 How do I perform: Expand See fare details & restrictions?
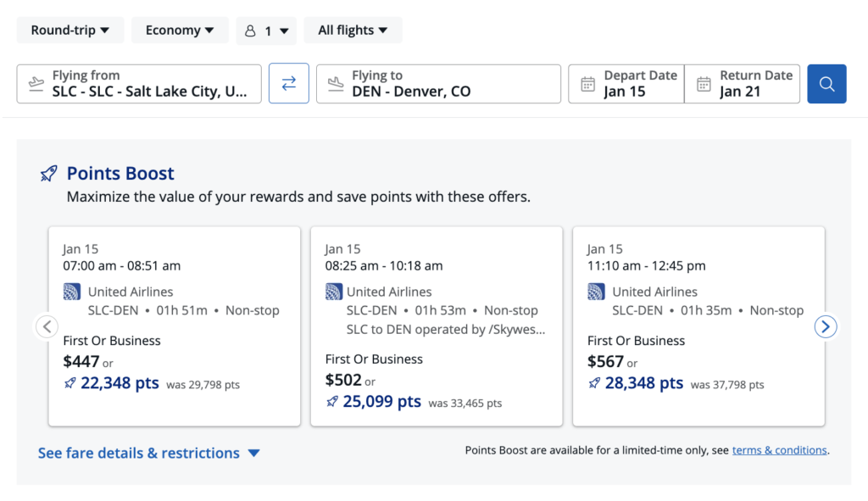(149, 453)
